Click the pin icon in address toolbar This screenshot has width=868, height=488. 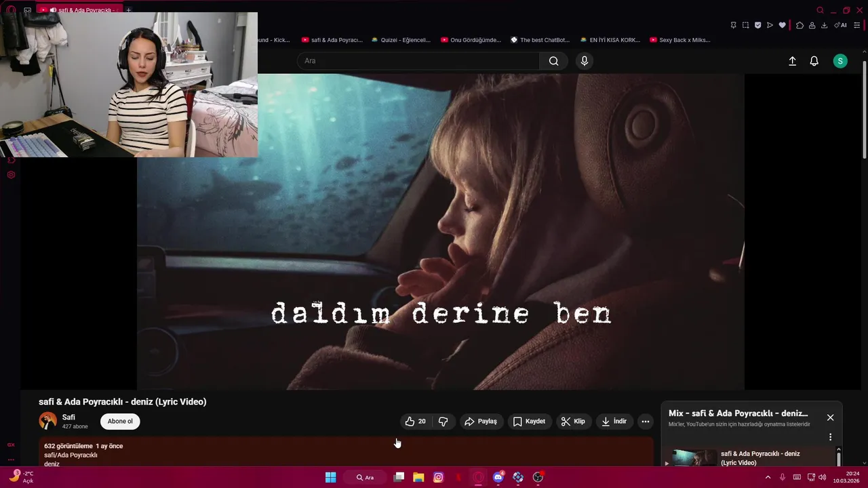pos(733,25)
